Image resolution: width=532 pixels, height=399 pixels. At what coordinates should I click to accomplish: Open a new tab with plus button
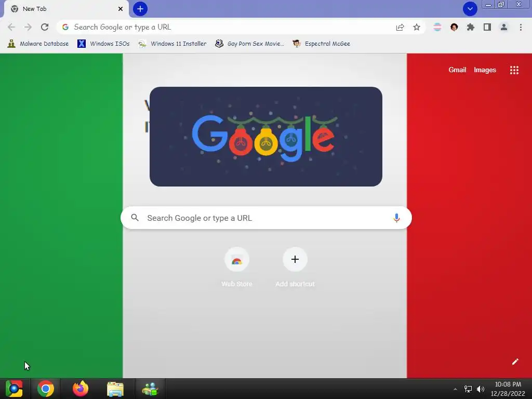tap(140, 9)
